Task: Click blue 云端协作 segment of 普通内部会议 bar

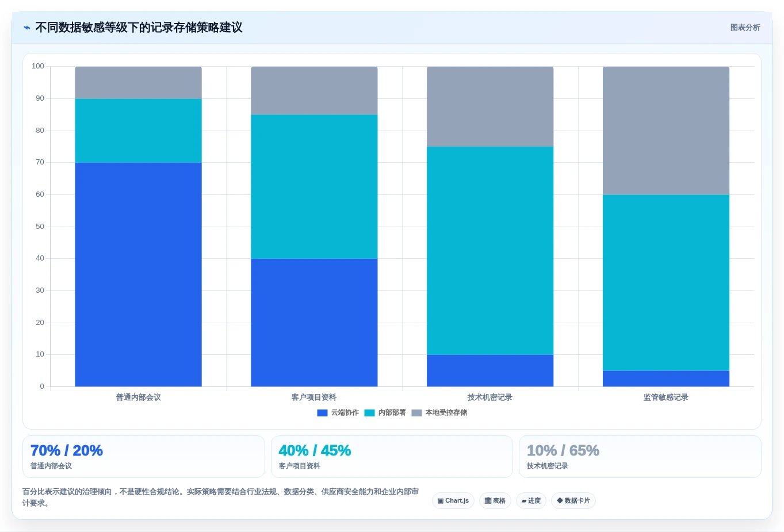Action: pos(138,274)
